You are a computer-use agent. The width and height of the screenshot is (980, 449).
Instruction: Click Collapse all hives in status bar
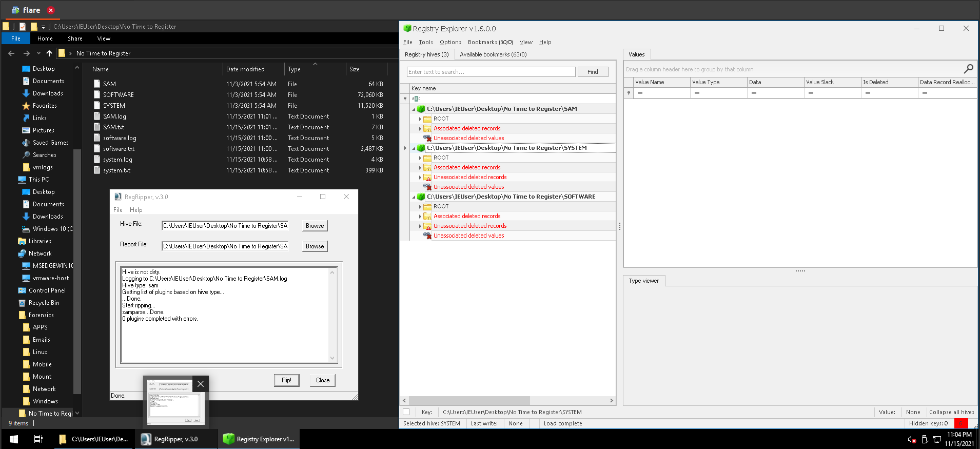pos(951,412)
